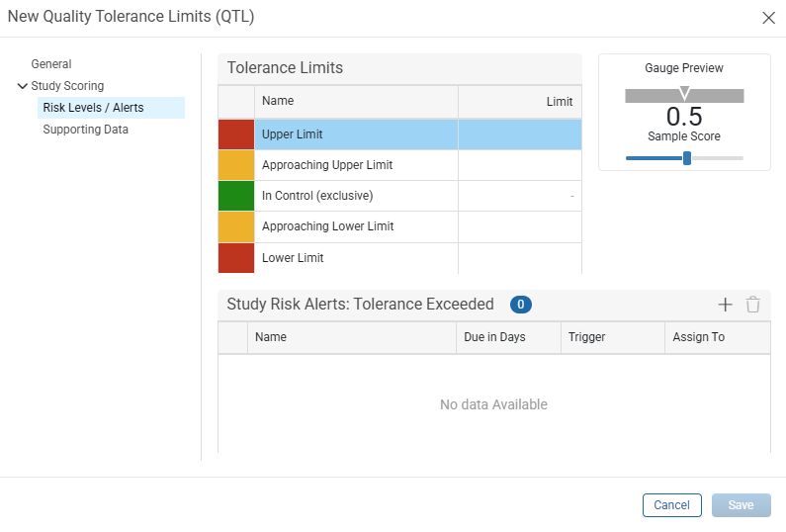The image size is (786, 532).
Task: Click the Due in Days column header
Action: click(508, 337)
